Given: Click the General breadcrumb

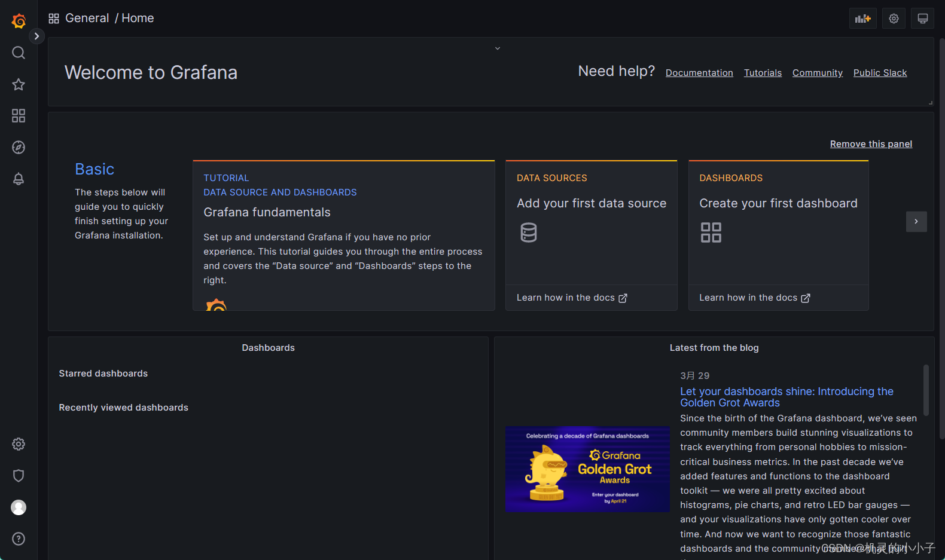Looking at the screenshot, I should click(87, 18).
